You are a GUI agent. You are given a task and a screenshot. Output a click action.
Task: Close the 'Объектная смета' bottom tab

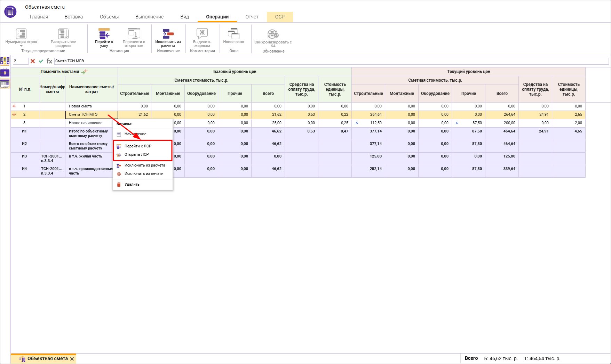[72, 359]
